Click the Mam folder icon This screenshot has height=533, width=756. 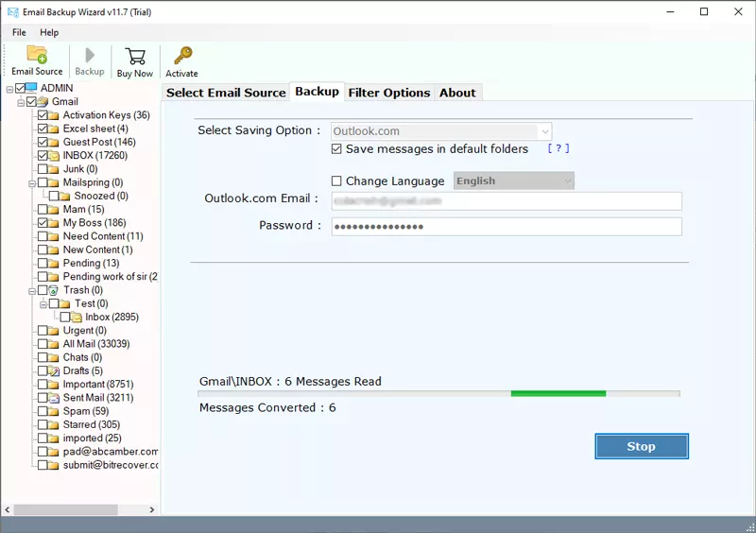click(54, 210)
